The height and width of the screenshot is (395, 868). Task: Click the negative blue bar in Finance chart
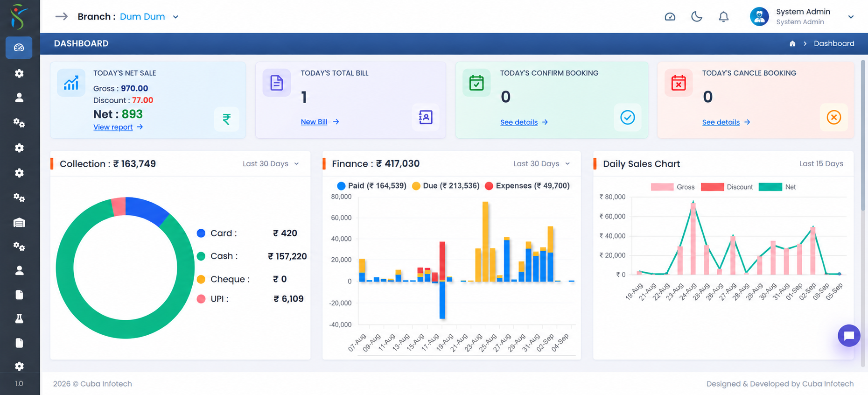coord(442,300)
